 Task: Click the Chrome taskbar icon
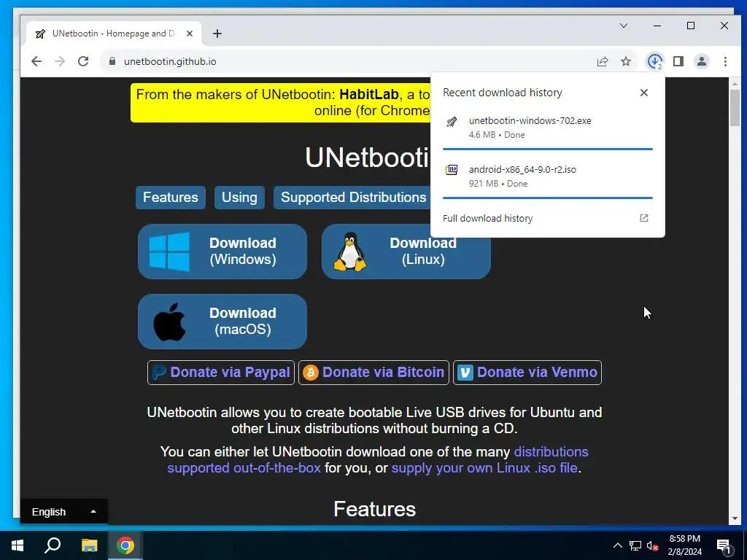125,545
